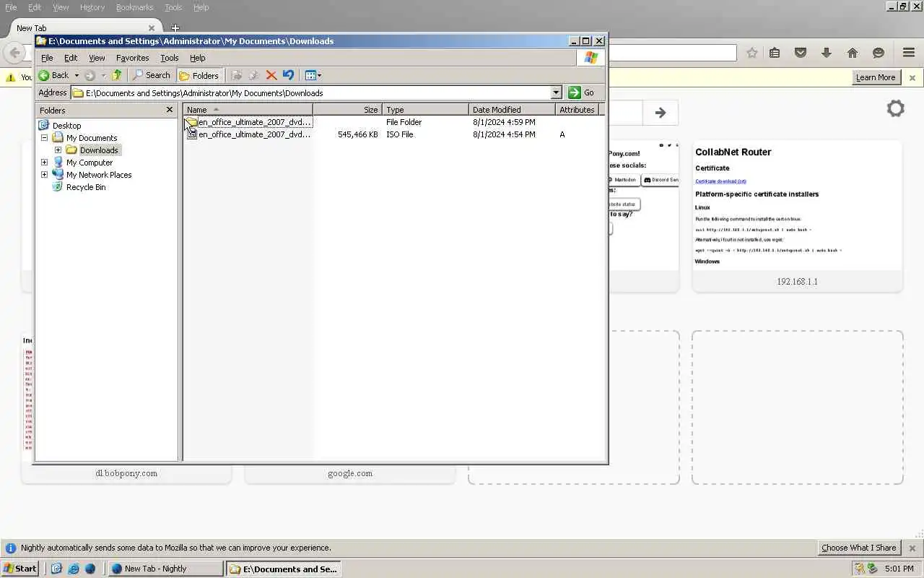This screenshot has height=578, width=924.
Task: Click the Move To toolbar icon
Action: coord(236,75)
